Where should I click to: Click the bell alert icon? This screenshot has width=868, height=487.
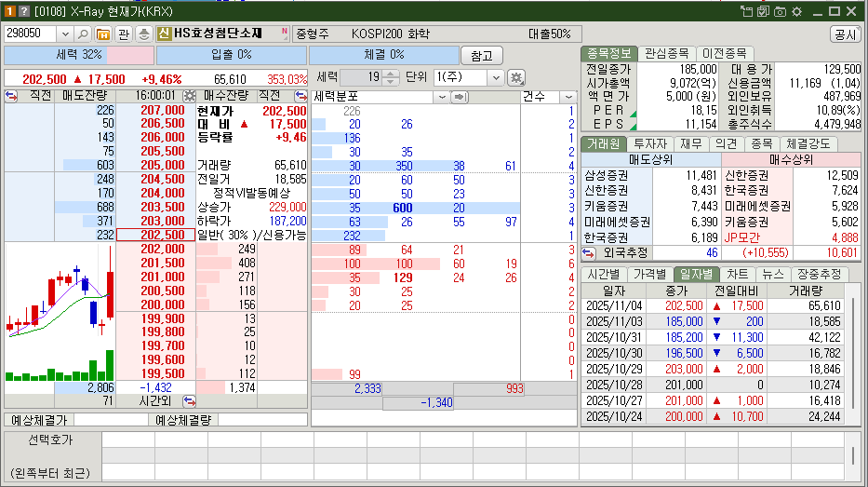coord(144,34)
